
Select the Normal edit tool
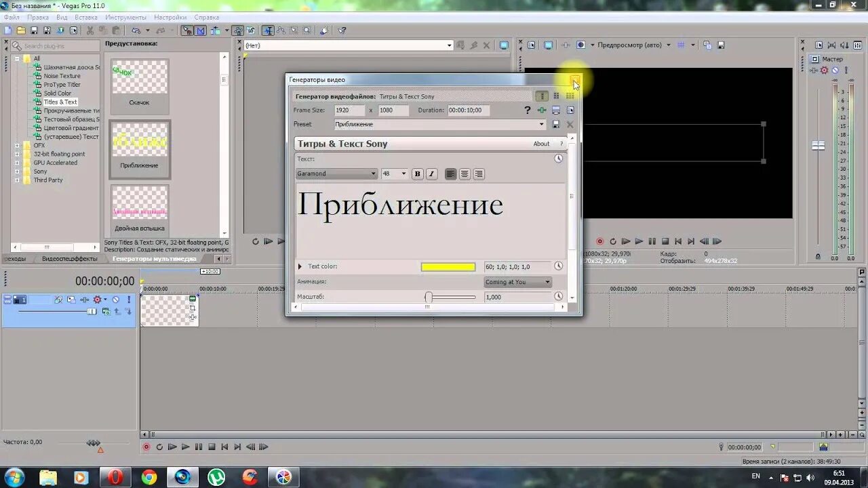click(x=269, y=30)
